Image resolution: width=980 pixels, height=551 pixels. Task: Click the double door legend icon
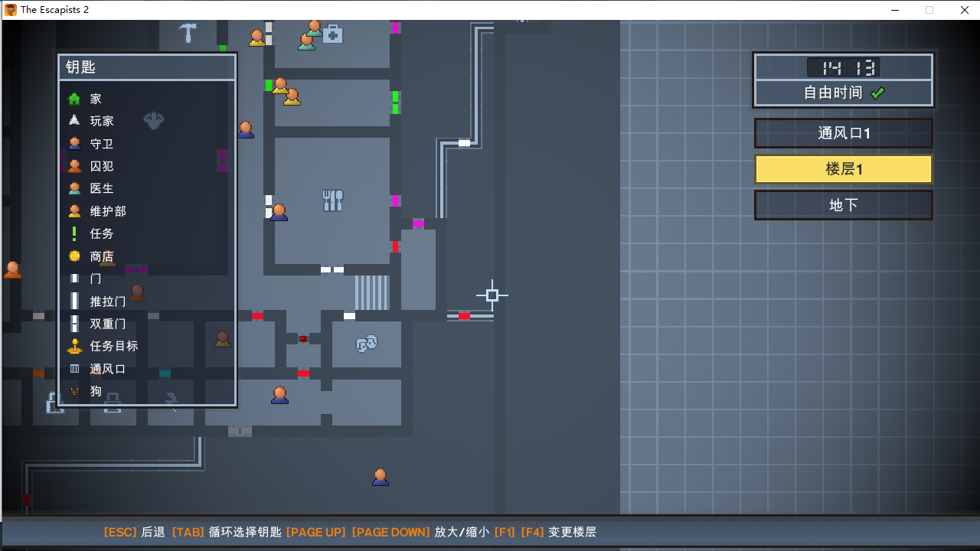(x=74, y=324)
